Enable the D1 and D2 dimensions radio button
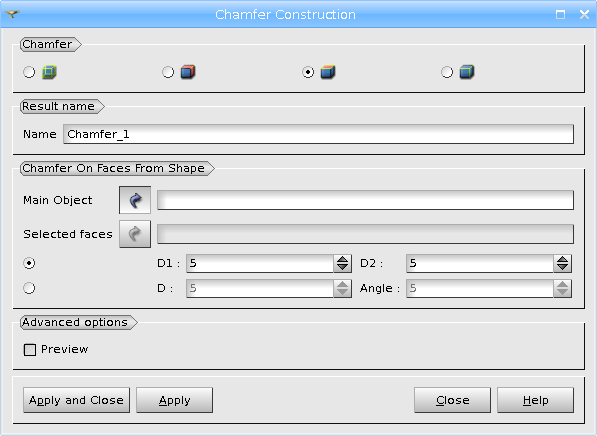This screenshot has height=436, width=597. click(x=29, y=263)
